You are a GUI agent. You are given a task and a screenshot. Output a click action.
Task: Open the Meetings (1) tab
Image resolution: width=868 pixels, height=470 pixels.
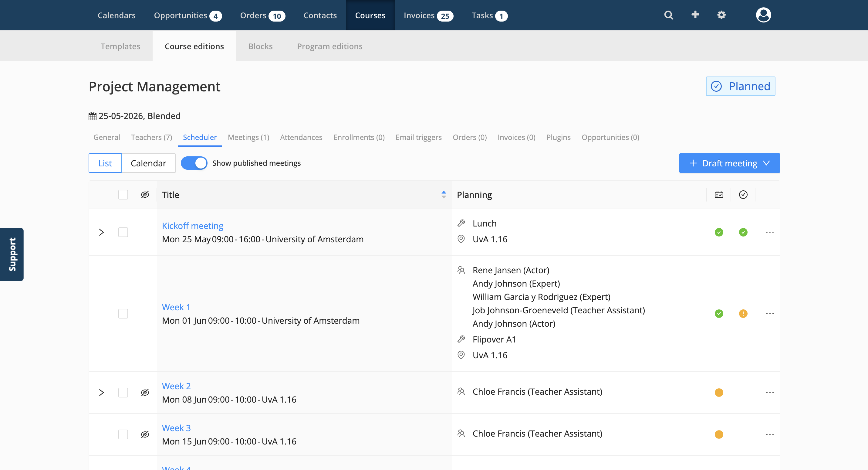[248, 137]
